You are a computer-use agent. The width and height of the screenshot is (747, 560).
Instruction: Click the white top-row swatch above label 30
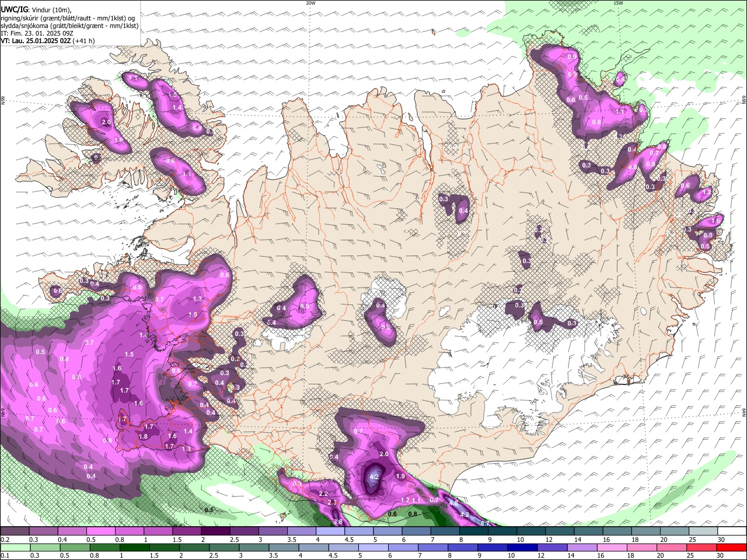732,531
